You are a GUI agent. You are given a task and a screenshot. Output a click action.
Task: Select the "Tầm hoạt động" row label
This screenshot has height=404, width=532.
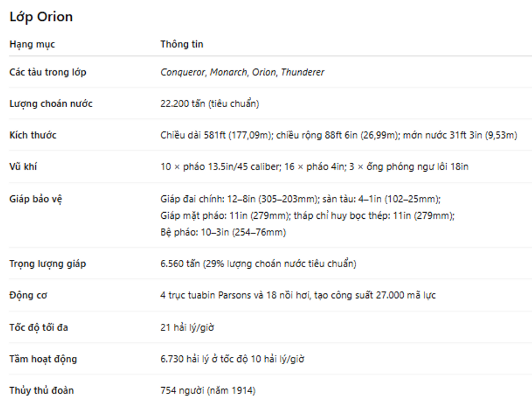(x=43, y=359)
